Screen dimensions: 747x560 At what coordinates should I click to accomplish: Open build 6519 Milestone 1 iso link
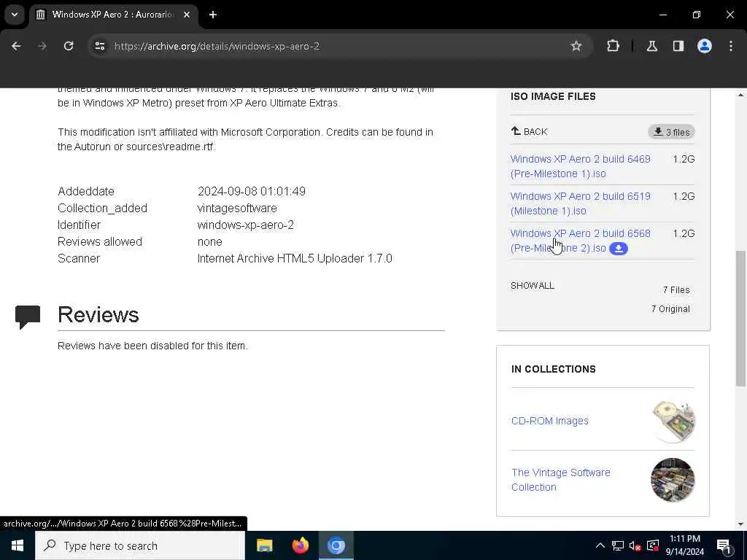[580, 203]
